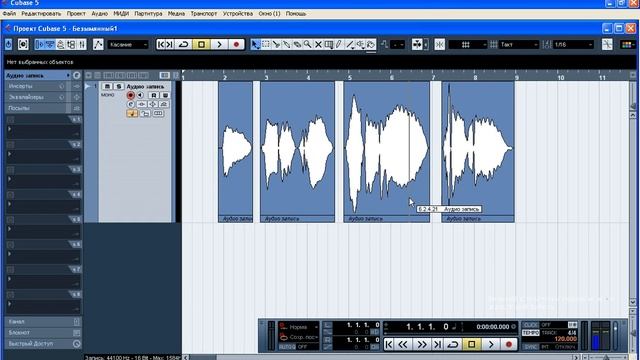Click toolbar yellow Stop button
This screenshot has height=360, width=640.
point(201,44)
